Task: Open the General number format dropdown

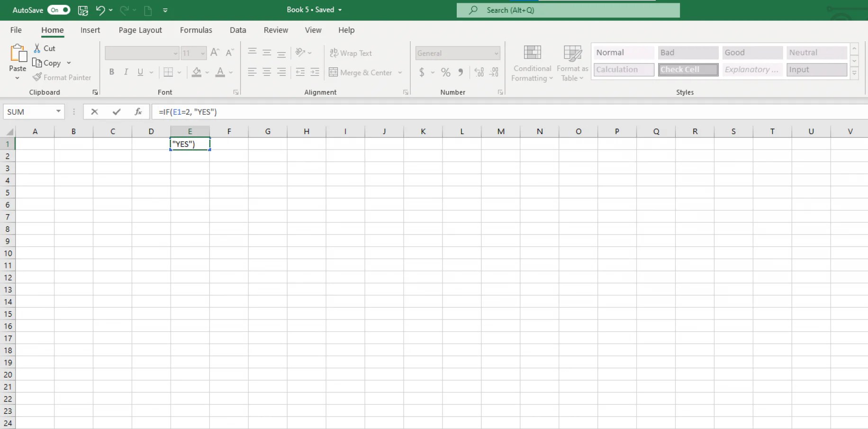Action: pos(497,53)
